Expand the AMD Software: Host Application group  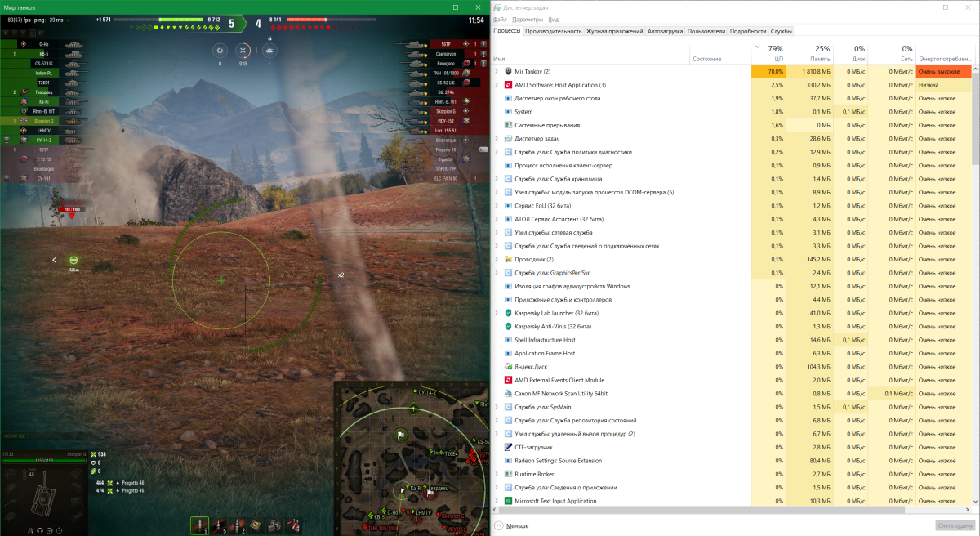pyautogui.click(x=497, y=85)
